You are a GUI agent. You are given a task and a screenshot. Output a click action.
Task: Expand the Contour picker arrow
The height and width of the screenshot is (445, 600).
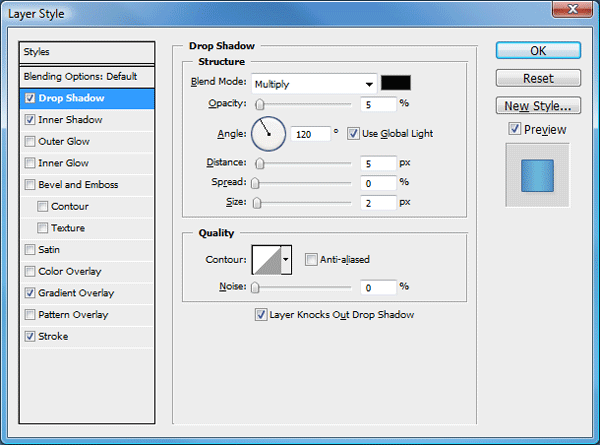pos(286,260)
